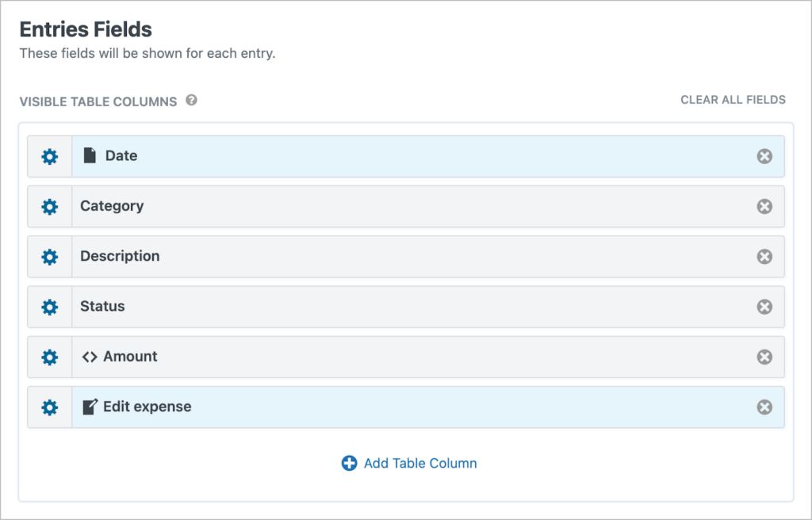This screenshot has height=520, width=812.
Task: Open the Visible Table Columns help tooltip
Action: click(190, 101)
